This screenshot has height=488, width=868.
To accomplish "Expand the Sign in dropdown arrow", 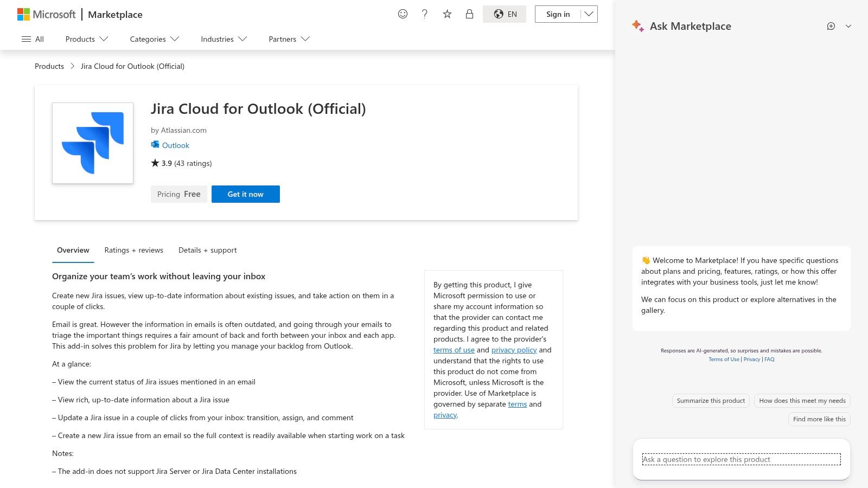I will point(589,14).
